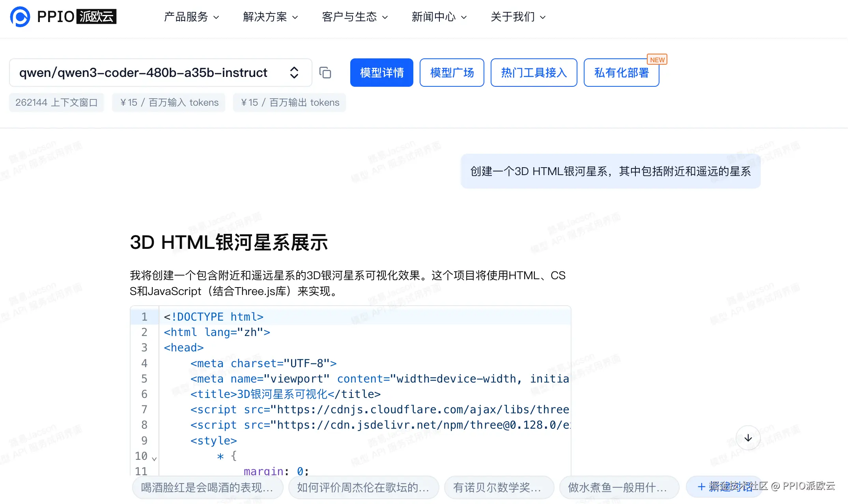Viewport: 848px width, 504px height.
Task: Click the 做水煮鱼一般用什 suggestion chip
Action: 619,487
